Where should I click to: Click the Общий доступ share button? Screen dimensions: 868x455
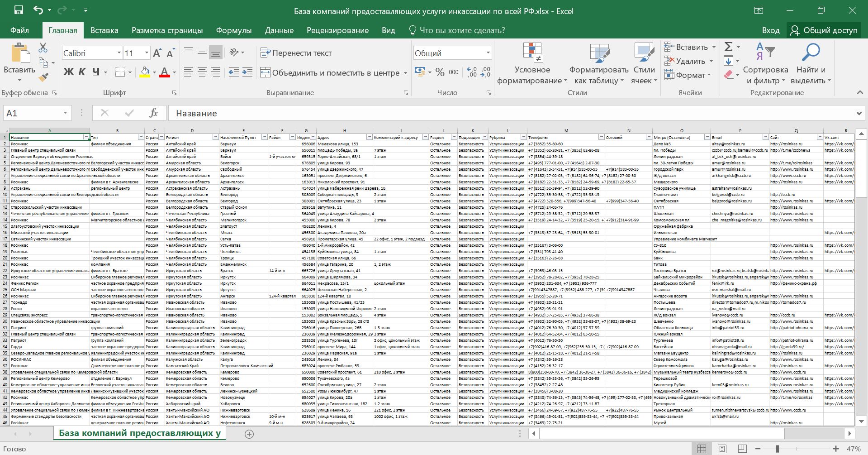coord(824,30)
